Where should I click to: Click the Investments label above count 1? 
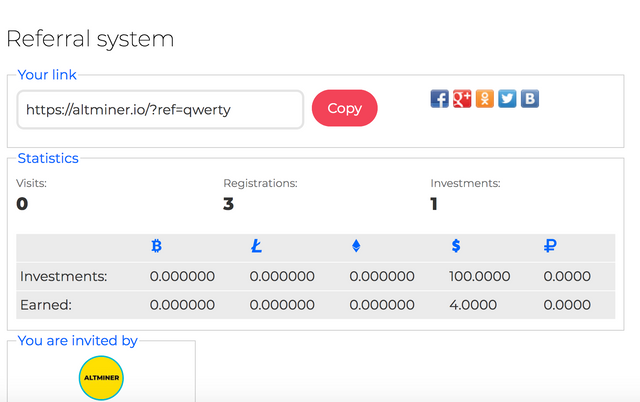click(465, 183)
